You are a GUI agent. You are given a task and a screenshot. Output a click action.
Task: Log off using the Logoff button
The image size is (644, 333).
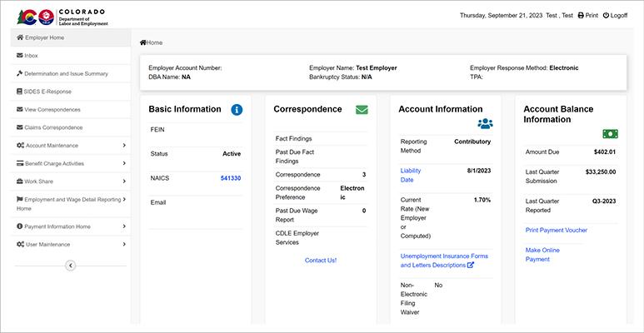(615, 16)
